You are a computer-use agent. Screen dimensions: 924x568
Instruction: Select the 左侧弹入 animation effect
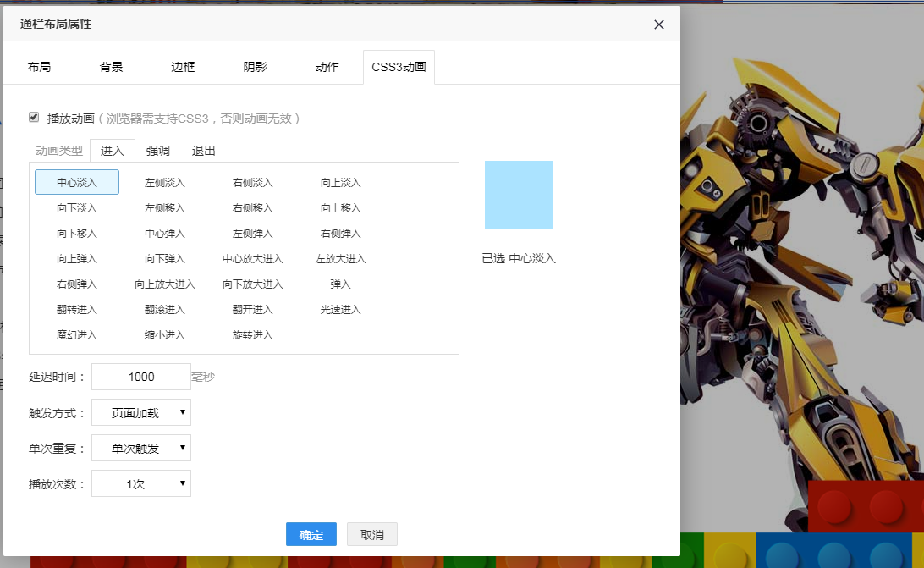(253, 234)
